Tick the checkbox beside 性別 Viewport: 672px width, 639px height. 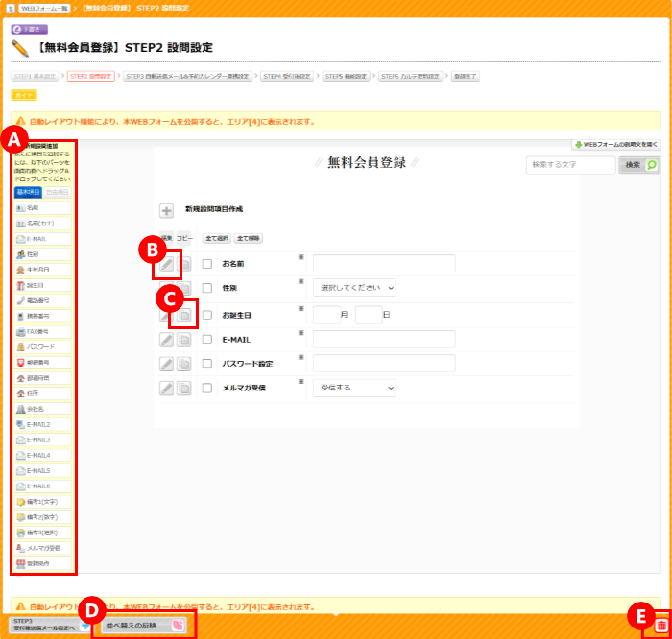pyautogui.click(x=206, y=288)
